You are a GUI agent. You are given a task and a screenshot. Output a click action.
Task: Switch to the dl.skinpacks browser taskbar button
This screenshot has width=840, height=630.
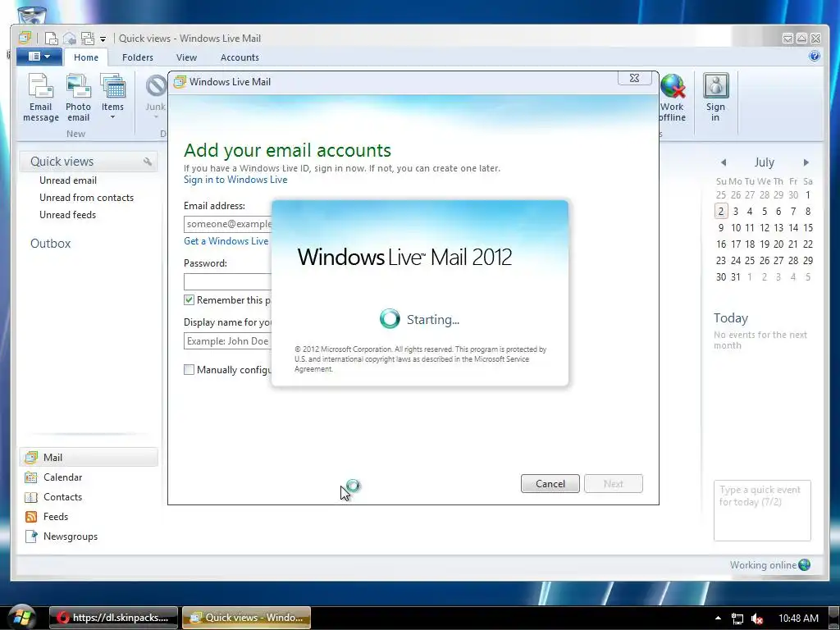point(113,618)
